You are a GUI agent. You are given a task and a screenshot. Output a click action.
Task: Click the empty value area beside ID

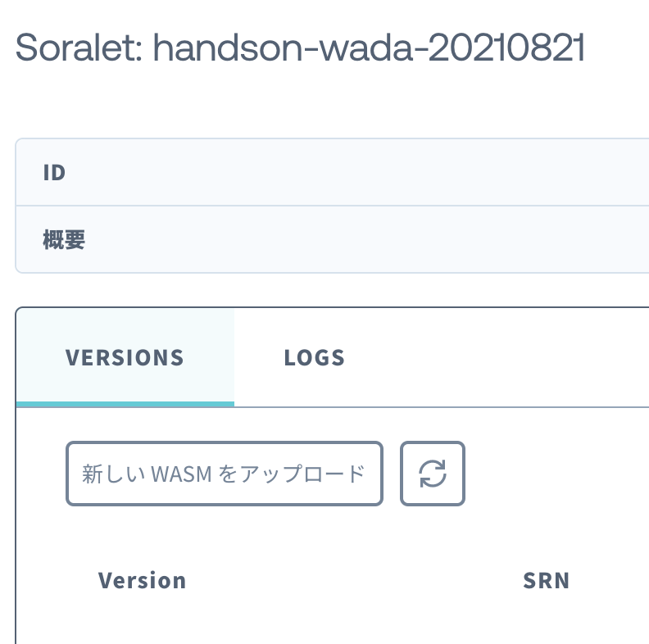point(373,172)
